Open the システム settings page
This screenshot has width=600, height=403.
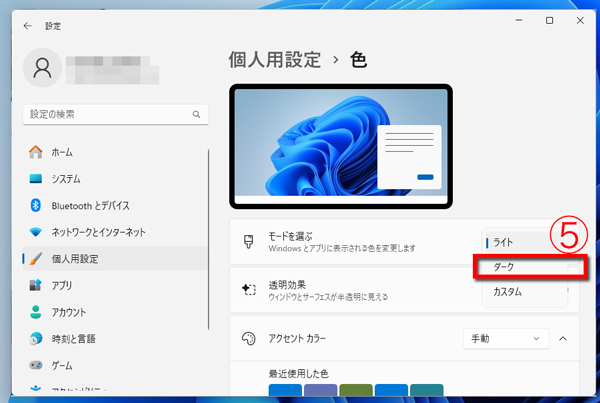(65, 179)
